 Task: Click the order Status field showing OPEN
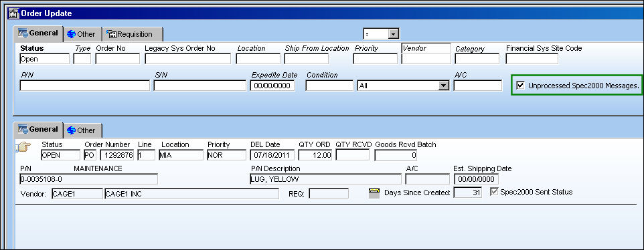[x=60, y=155]
